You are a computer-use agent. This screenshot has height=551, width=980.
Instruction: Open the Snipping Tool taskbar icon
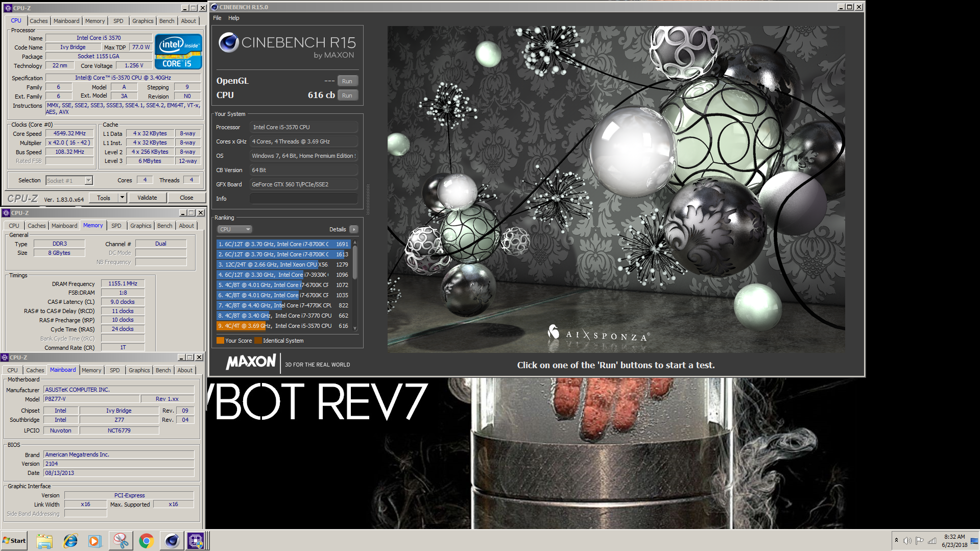121,541
